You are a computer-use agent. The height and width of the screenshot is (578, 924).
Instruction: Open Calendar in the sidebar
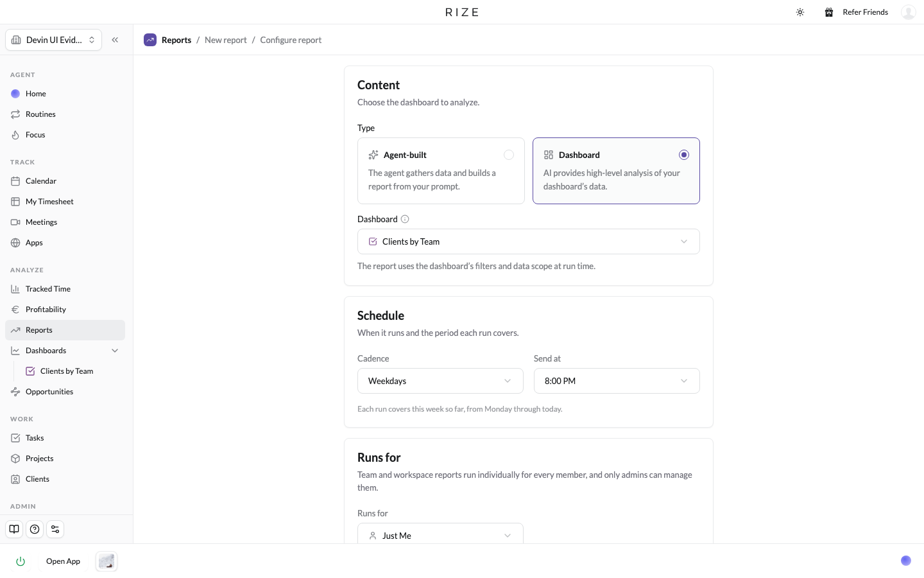(65, 181)
